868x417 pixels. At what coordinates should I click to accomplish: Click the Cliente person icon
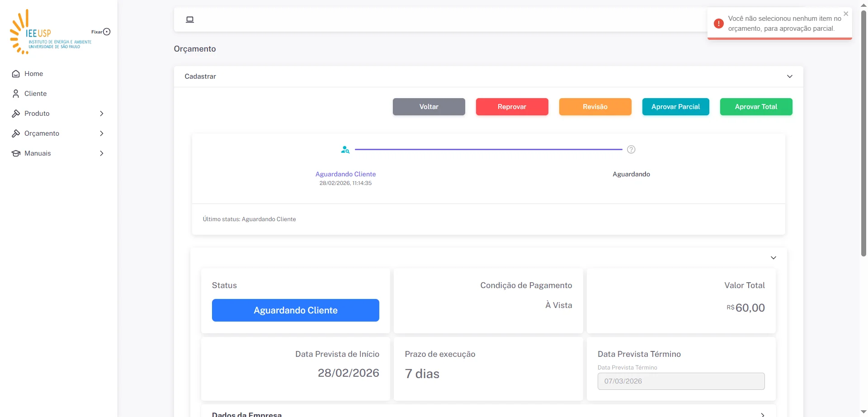click(x=16, y=94)
